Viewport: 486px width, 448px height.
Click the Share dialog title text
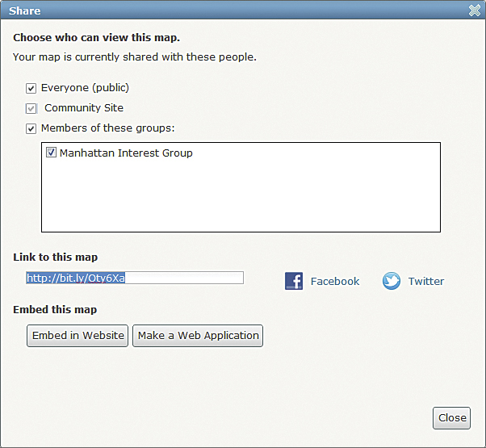(25, 11)
